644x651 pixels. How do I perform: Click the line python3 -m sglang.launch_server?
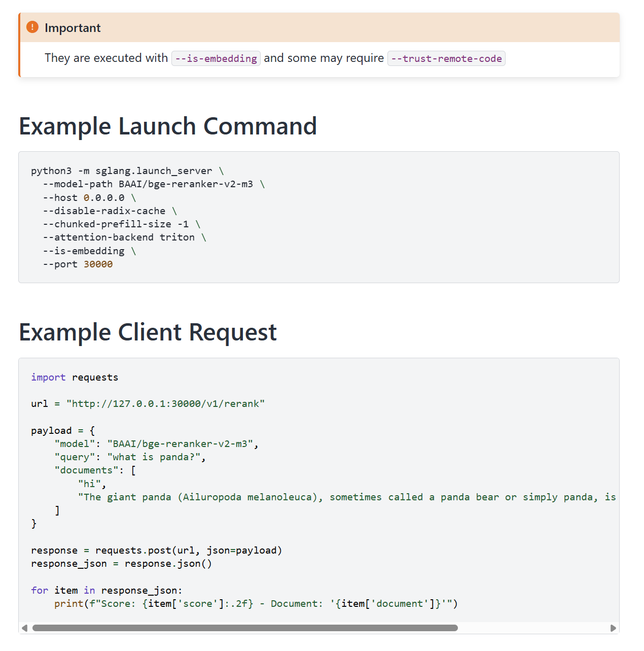pyautogui.click(x=127, y=171)
